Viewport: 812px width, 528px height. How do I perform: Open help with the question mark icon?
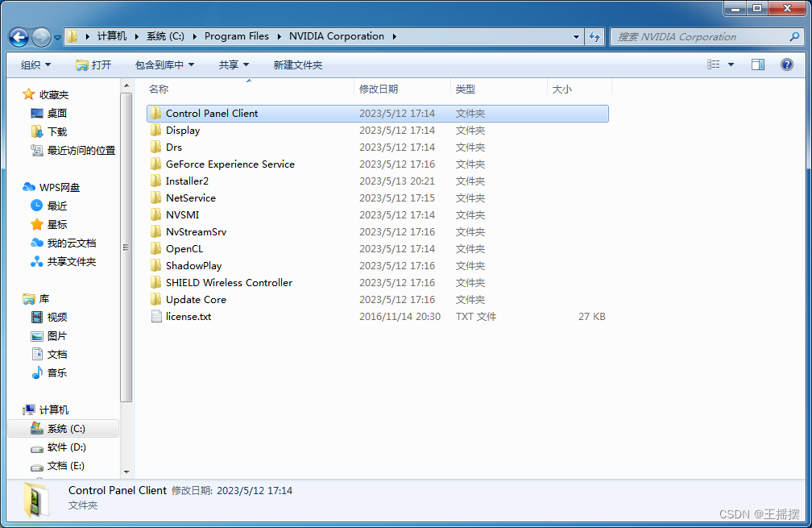786,64
